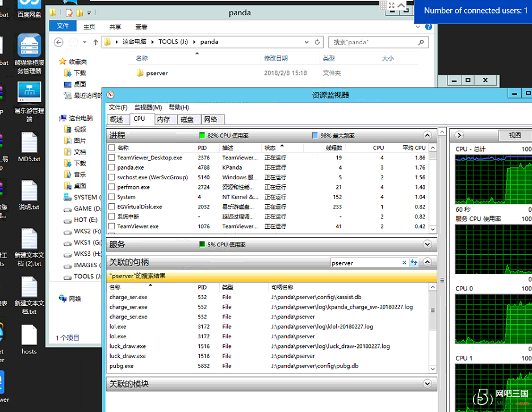Viewport: 532px width, 412px height.
Task: Select the MD5.txt desktop file
Action: click(29, 147)
